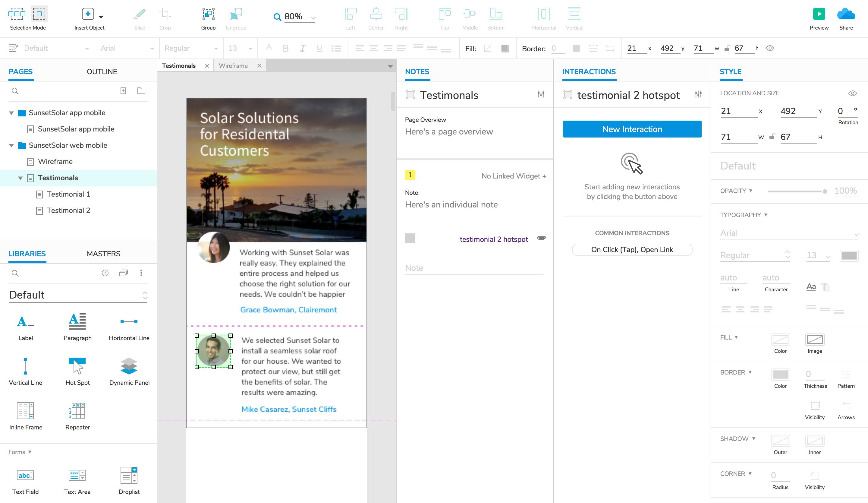Image resolution: width=868 pixels, height=503 pixels.
Task: Click the Share cloud icon
Action: pyautogui.click(x=846, y=14)
